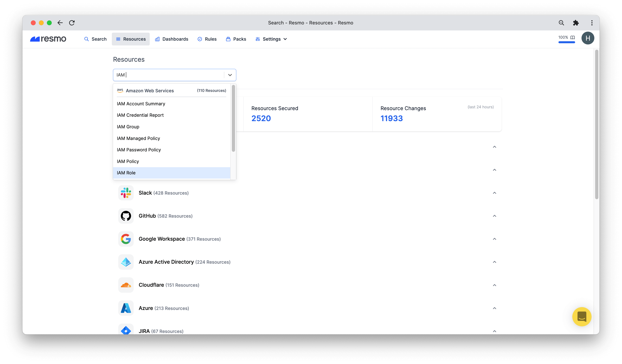Collapse the Slack resources section
This screenshot has width=622, height=364.
click(x=494, y=193)
